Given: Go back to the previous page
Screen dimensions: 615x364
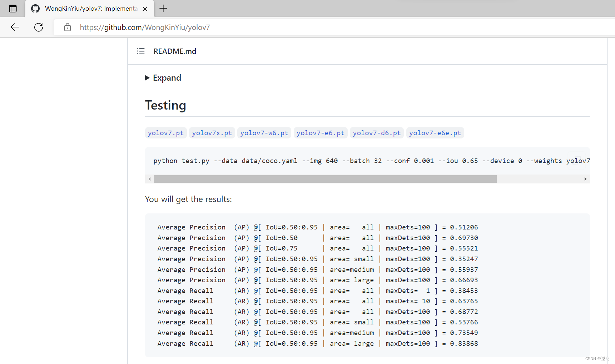Looking at the screenshot, I should [x=15, y=27].
